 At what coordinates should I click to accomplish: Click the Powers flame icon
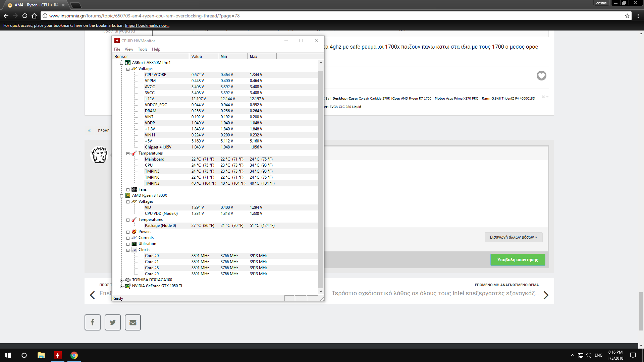[134, 232]
